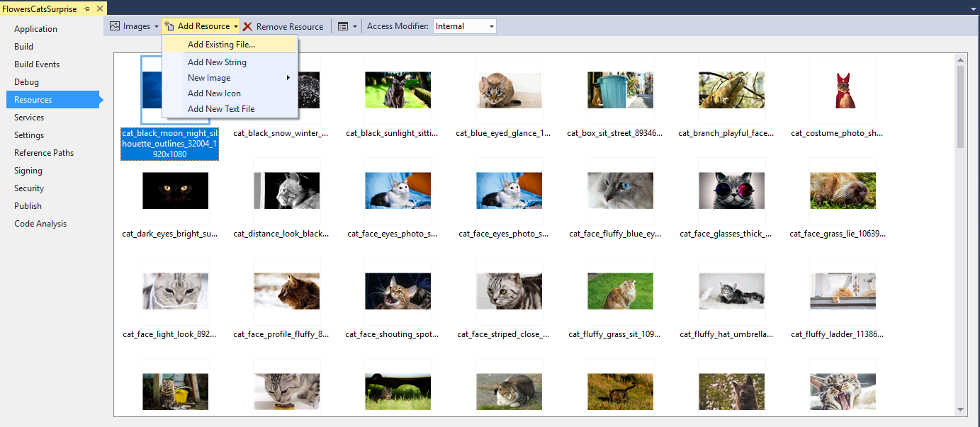The width and height of the screenshot is (980, 427).
Task: Select the cat_face_striped_close thumbnail
Action: pos(509,291)
